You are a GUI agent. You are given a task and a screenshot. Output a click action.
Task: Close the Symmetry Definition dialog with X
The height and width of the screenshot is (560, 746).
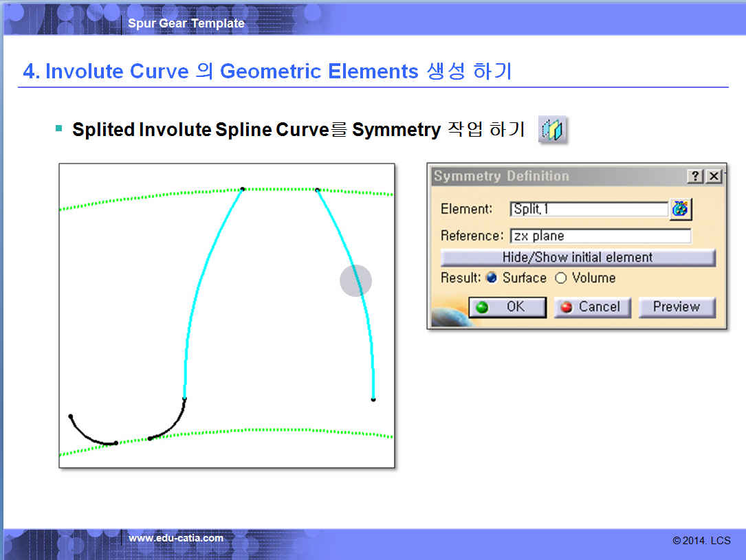click(x=714, y=176)
